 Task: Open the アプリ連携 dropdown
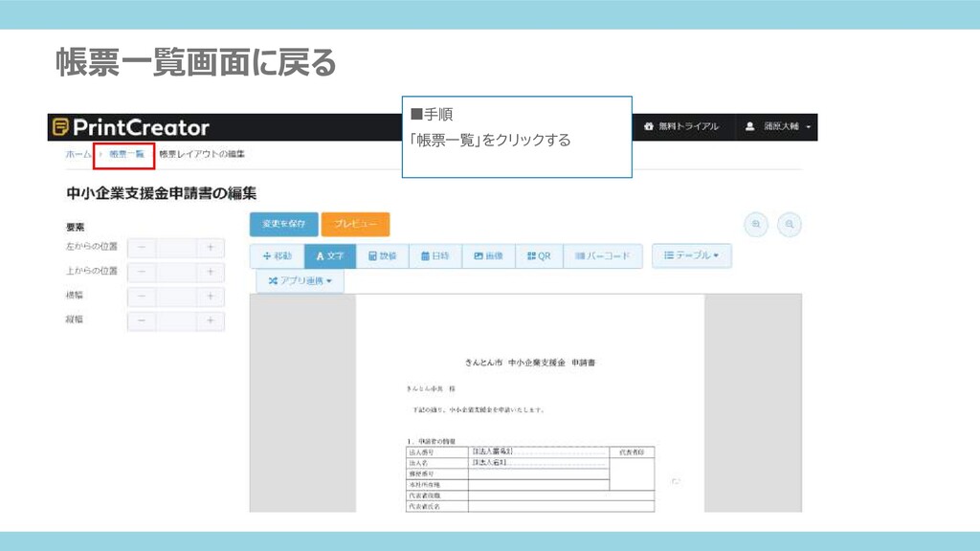point(300,280)
